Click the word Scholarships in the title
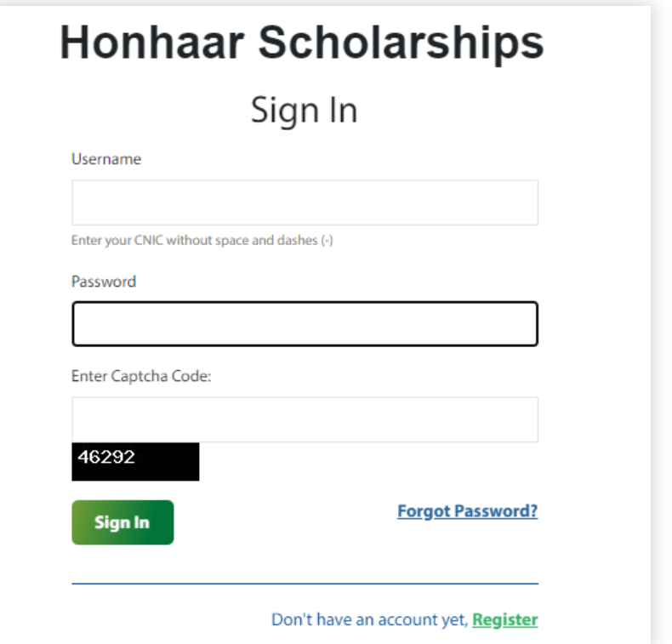 pyautogui.click(x=401, y=43)
